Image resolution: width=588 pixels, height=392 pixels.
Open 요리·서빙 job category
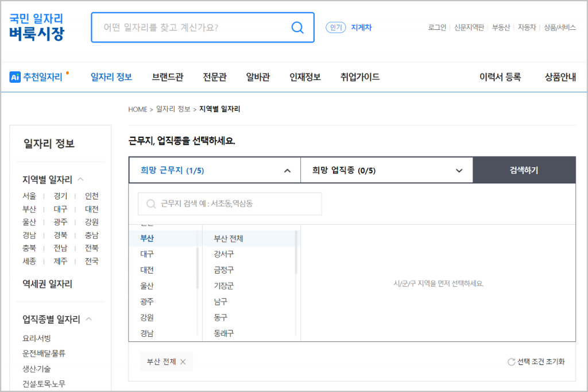[x=36, y=339]
